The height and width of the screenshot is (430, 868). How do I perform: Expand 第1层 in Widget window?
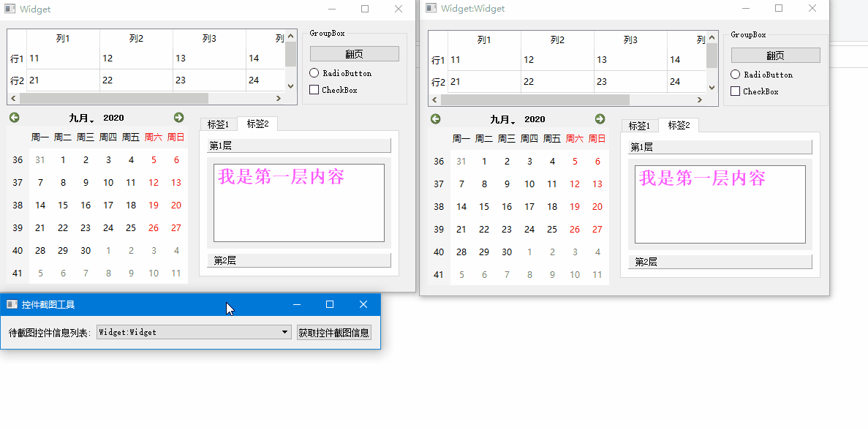tap(299, 146)
